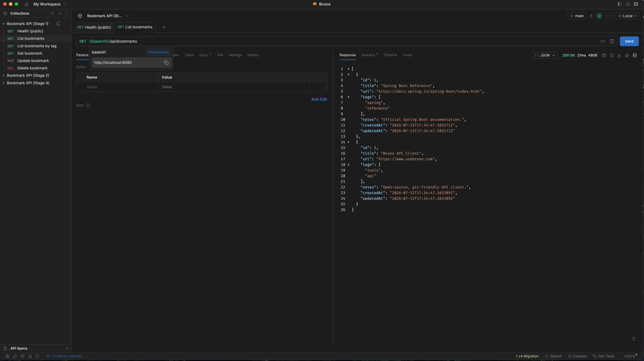Image resolution: width=644 pixels, height=361 pixels.
Task: Click refresh icon next to Bookmark API (Stage 1)
Action: (x=58, y=24)
